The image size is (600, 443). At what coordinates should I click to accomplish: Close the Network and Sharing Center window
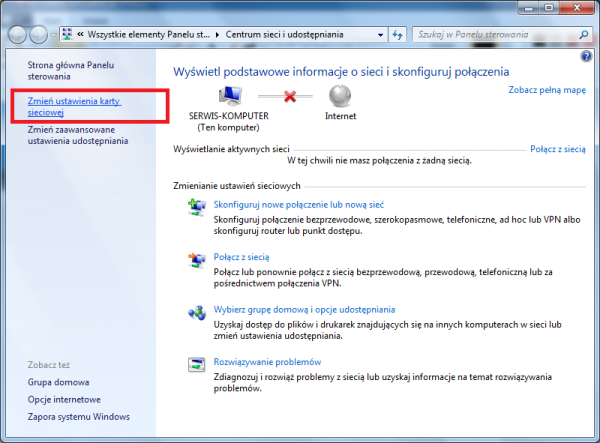click(x=577, y=8)
